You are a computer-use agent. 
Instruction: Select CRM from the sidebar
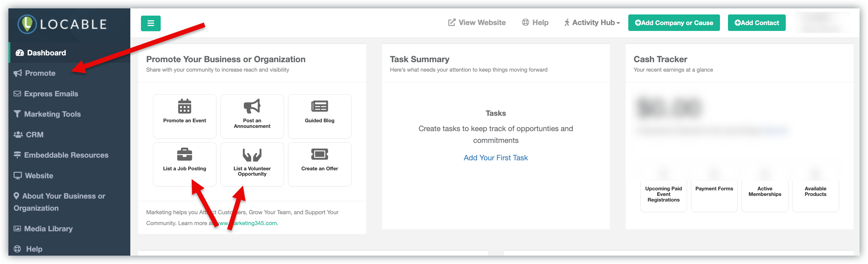click(x=34, y=135)
